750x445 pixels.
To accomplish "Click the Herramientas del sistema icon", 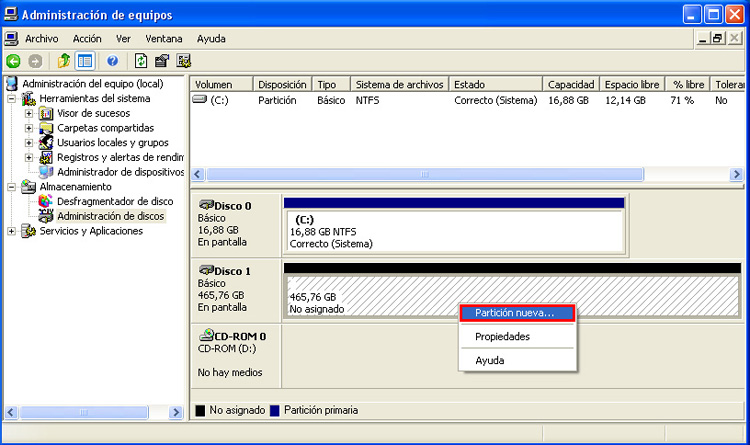I will 28,99.
